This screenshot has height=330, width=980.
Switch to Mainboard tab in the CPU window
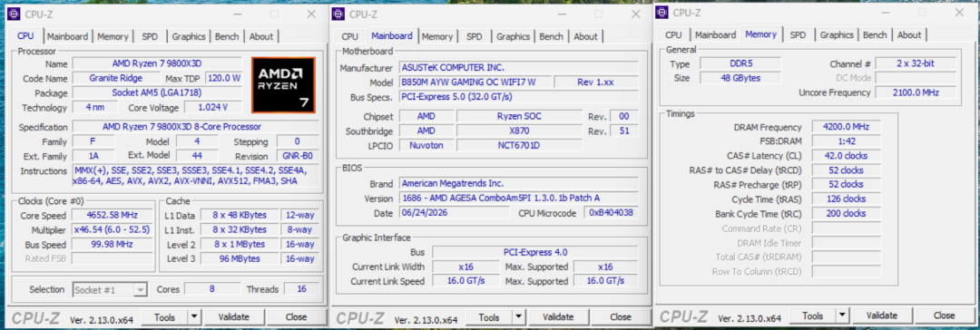67,36
